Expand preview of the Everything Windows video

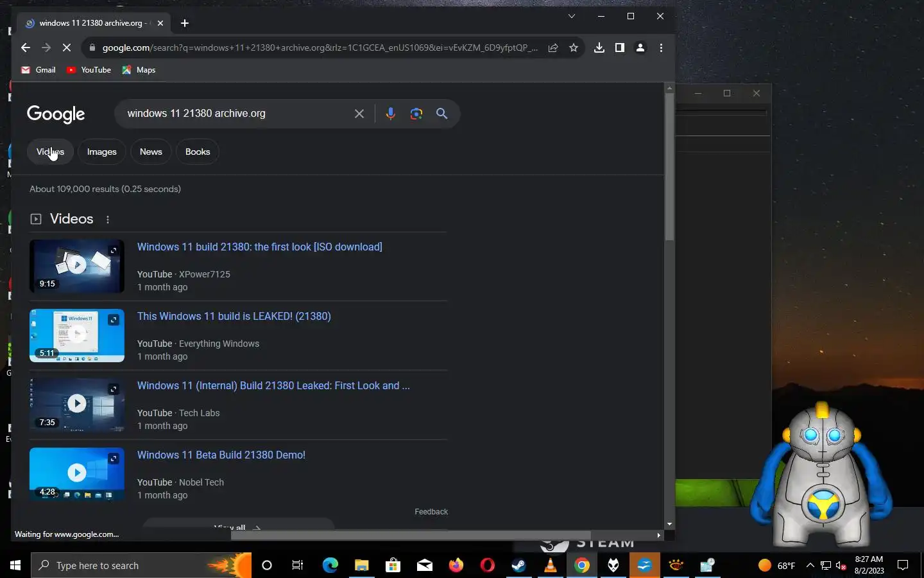[114, 320]
